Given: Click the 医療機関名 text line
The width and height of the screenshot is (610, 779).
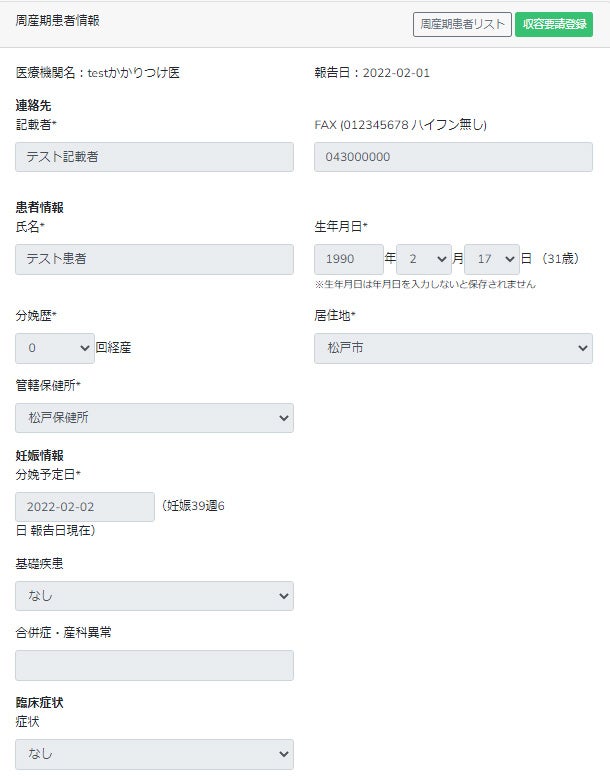Looking at the screenshot, I should pyautogui.click(x=98, y=73).
